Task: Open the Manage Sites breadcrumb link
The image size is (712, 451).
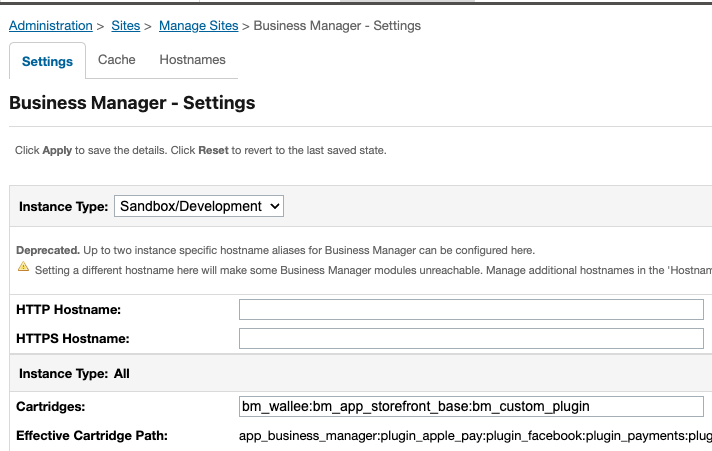Action: point(198,25)
